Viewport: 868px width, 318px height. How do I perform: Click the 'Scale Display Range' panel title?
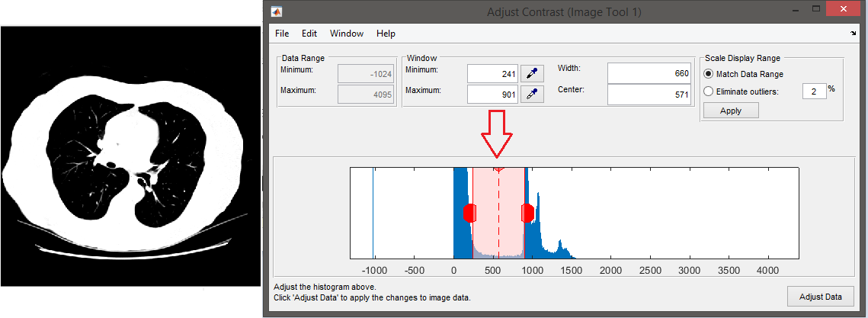pyautogui.click(x=742, y=58)
